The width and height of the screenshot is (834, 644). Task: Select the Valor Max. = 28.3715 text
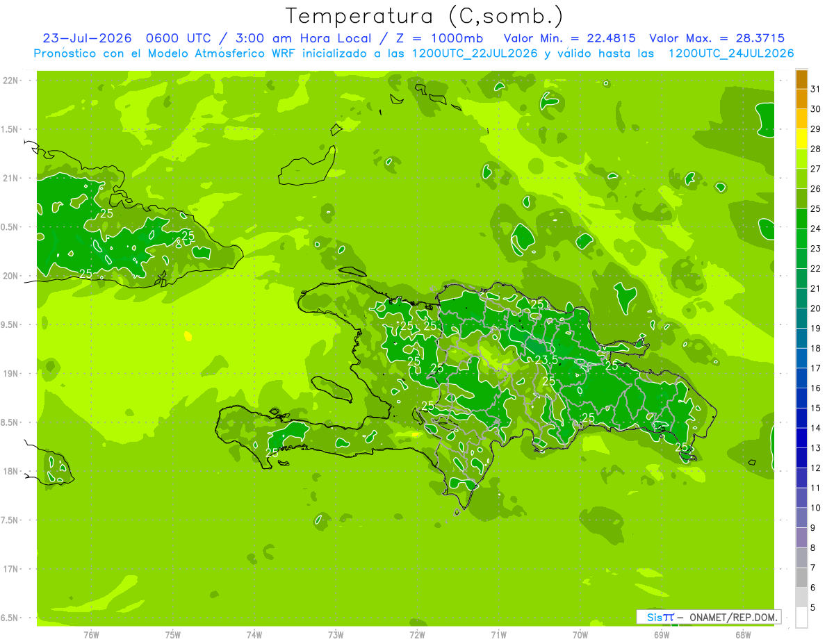(717, 38)
